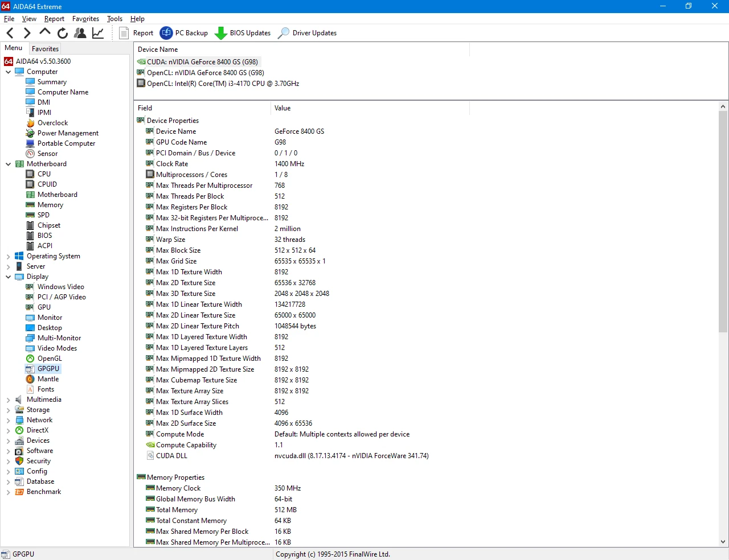729x560 pixels.
Task: Open the Tools menu
Action: click(114, 19)
